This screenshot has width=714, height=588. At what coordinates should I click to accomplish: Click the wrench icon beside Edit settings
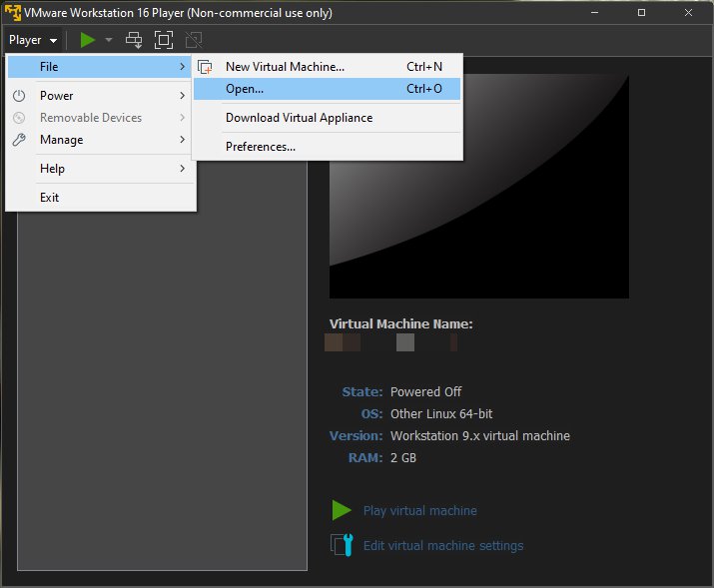tap(342, 545)
